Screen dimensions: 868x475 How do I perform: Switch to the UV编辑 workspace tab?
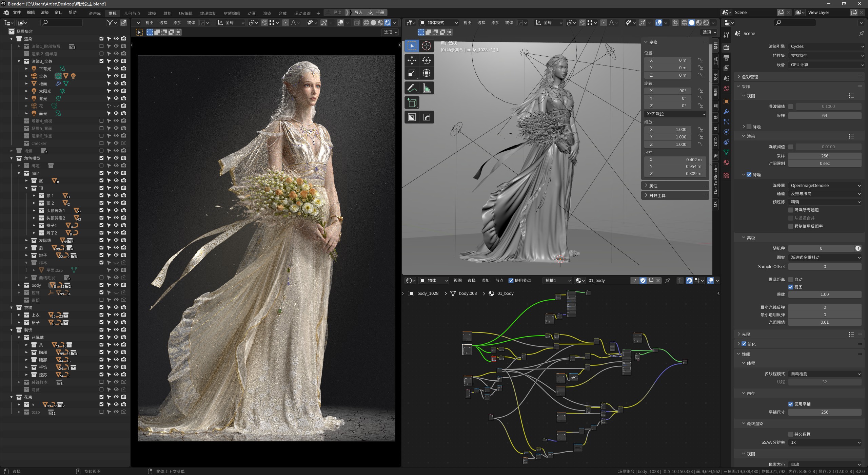pos(186,14)
